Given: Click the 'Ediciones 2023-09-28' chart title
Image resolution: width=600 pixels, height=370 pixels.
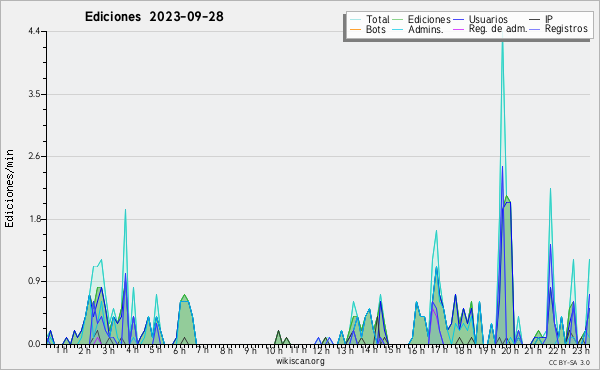Looking at the screenshot, I should 154,17.
